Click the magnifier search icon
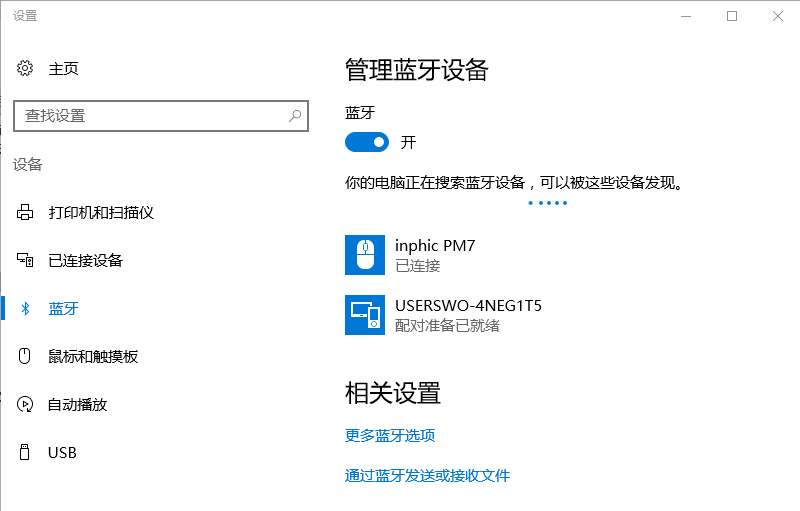The width and height of the screenshot is (800, 511). tap(295, 116)
